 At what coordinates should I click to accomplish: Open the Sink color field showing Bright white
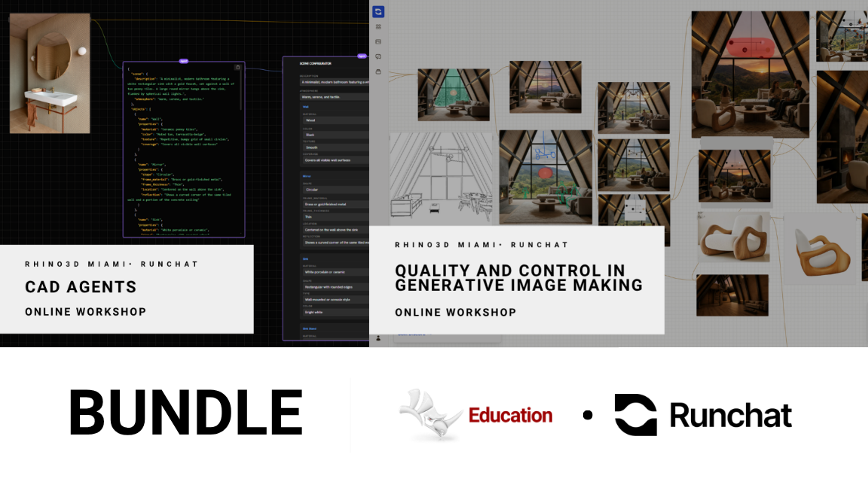click(335, 312)
